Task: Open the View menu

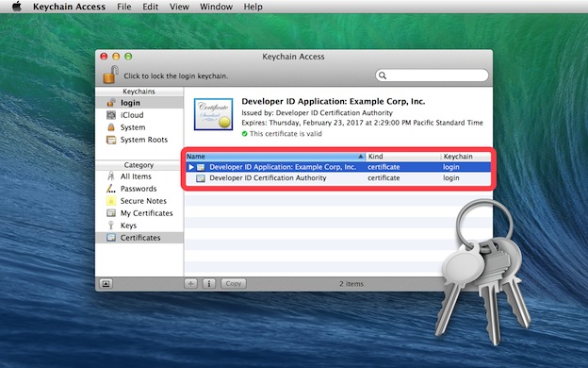Action: pyautogui.click(x=179, y=7)
